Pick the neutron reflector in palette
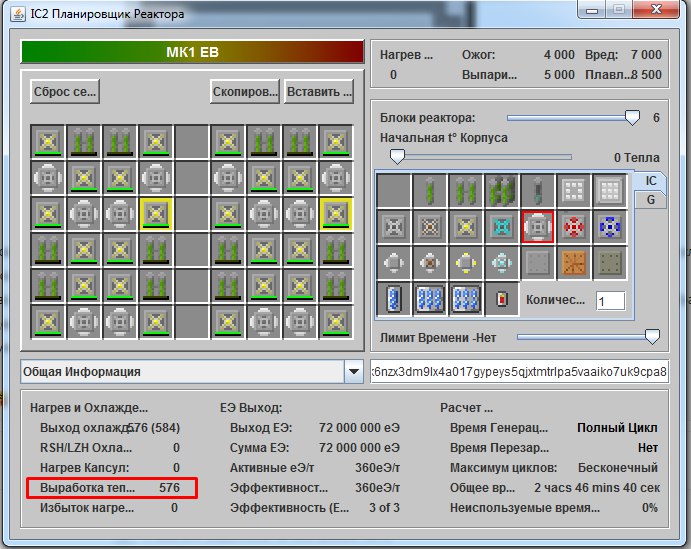This screenshot has width=691, height=549. pyautogui.click(x=574, y=191)
